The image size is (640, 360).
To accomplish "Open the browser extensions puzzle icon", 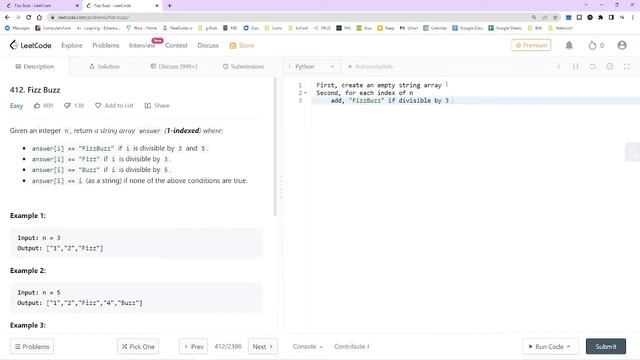I will tap(600, 17).
